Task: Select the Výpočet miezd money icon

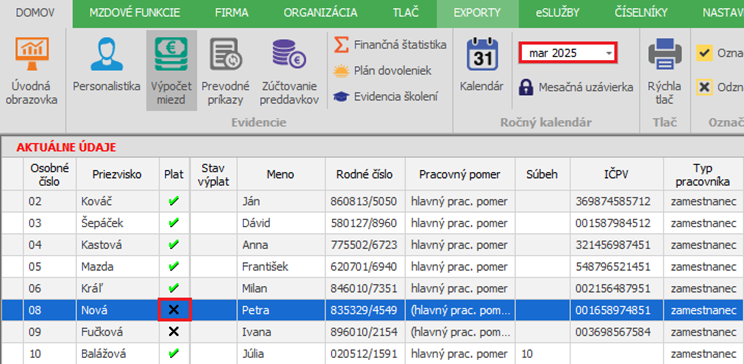Action: coord(171,54)
